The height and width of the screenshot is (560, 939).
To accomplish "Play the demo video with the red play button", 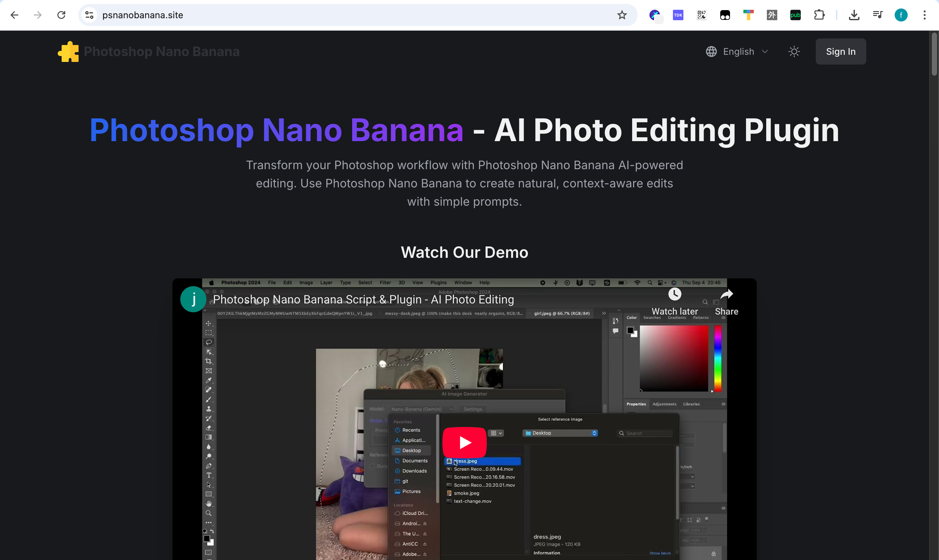I will click(x=464, y=442).
